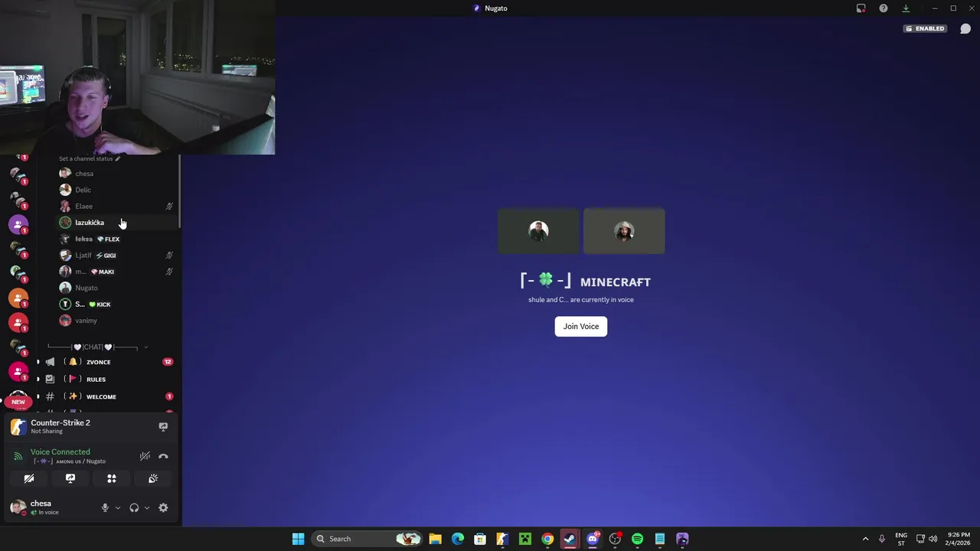Open Spotify from taskbar

pyautogui.click(x=637, y=539)
